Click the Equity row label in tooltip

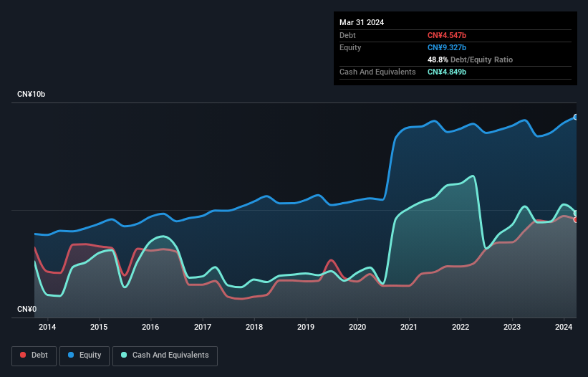pyautogui.click(x=350, y=47)
